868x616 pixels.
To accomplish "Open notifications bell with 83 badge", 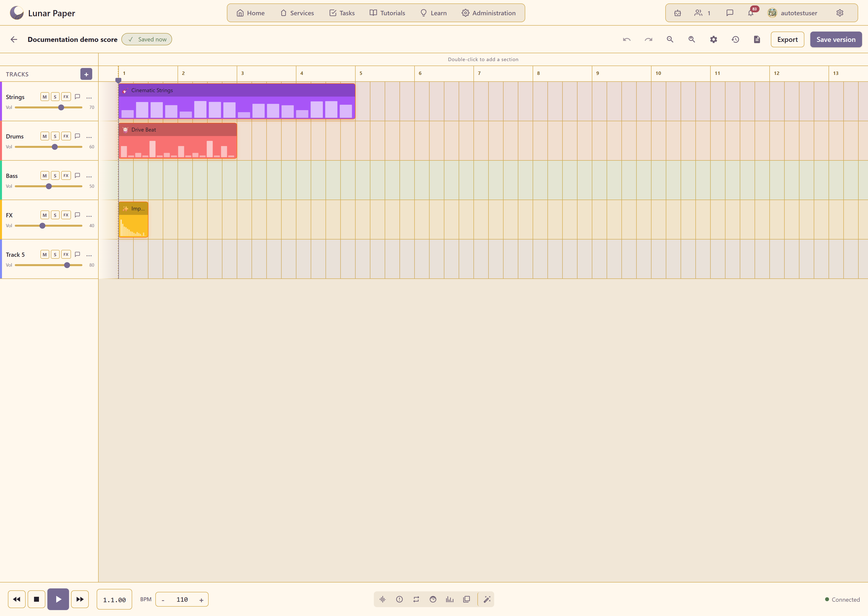I will [x=751, y=13].
